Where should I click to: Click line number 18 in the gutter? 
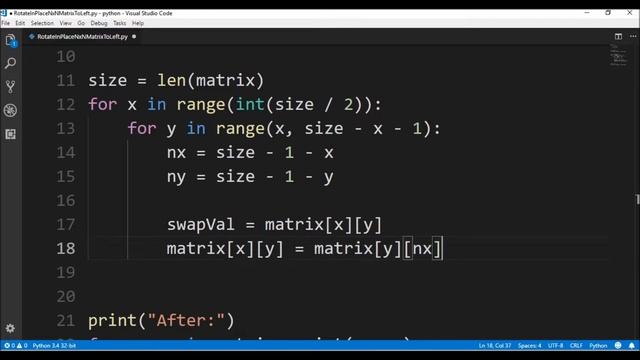click(66, 249)
